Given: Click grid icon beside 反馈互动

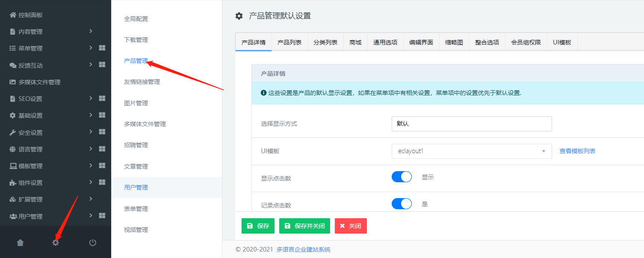Looking at the screenshot, I should coord(102,65).
